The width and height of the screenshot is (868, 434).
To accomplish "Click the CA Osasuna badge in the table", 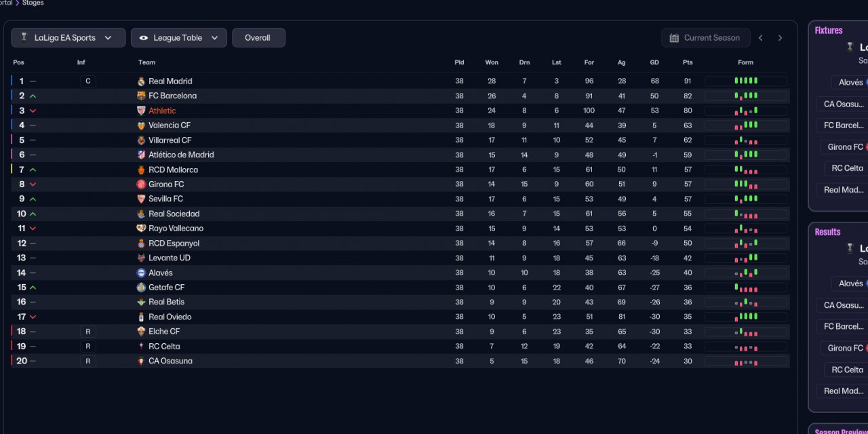I will [141, 361].
